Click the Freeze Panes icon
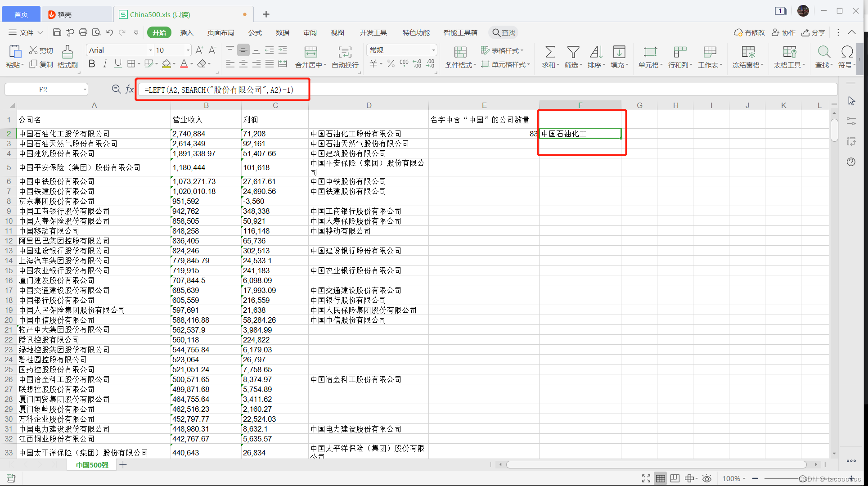This screenshot has width=868, height=486. tap(748, 52)
